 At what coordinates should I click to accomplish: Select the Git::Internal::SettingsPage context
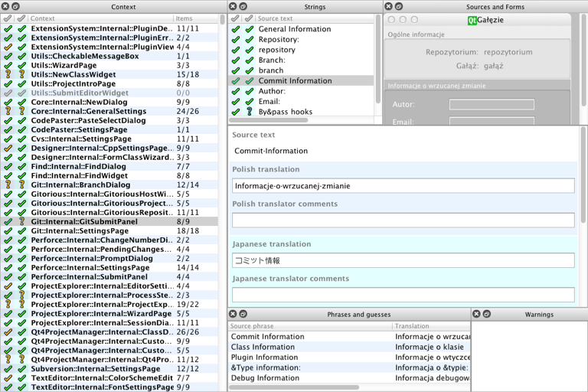(80, 231)
